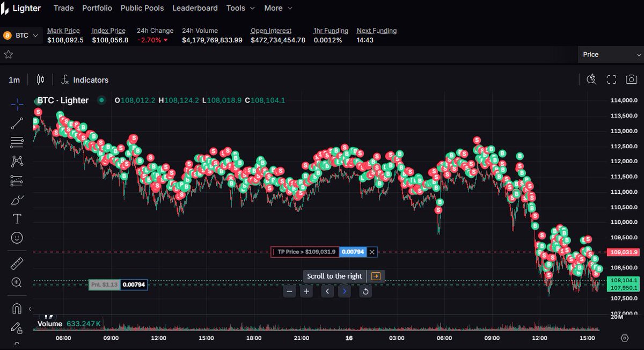The height and width of the screenshot is (350, 644).
Task: Click the Lighter logo
Action: pos(22,8)
